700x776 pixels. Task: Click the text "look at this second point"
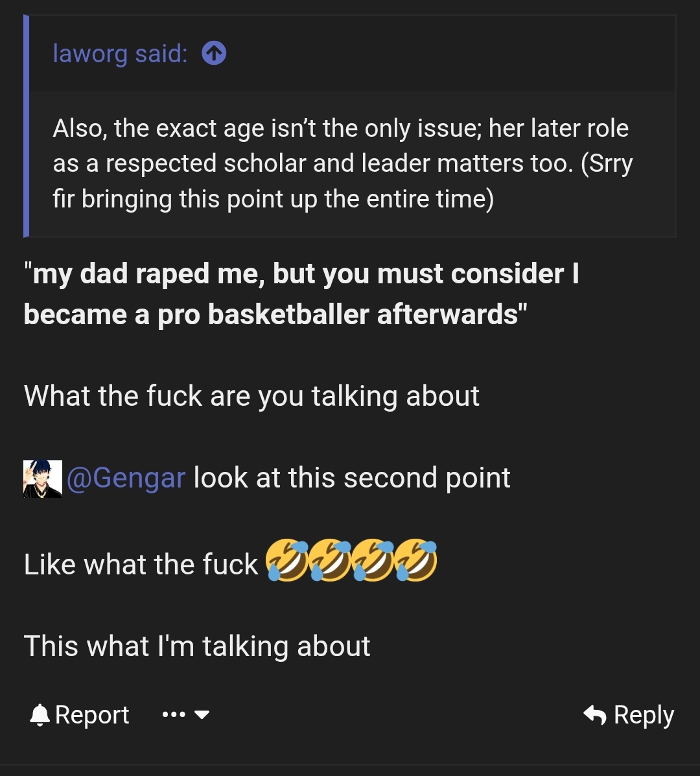(352, 478)
